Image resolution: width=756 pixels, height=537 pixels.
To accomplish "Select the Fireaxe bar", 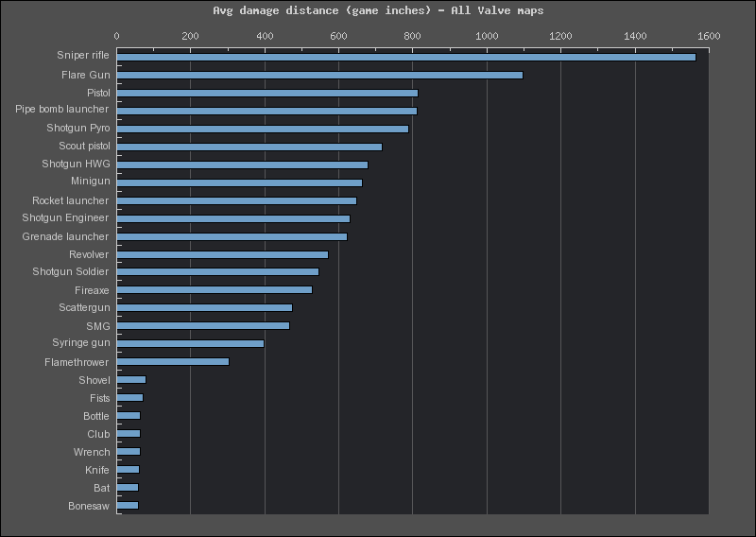I will click(215, 290).
